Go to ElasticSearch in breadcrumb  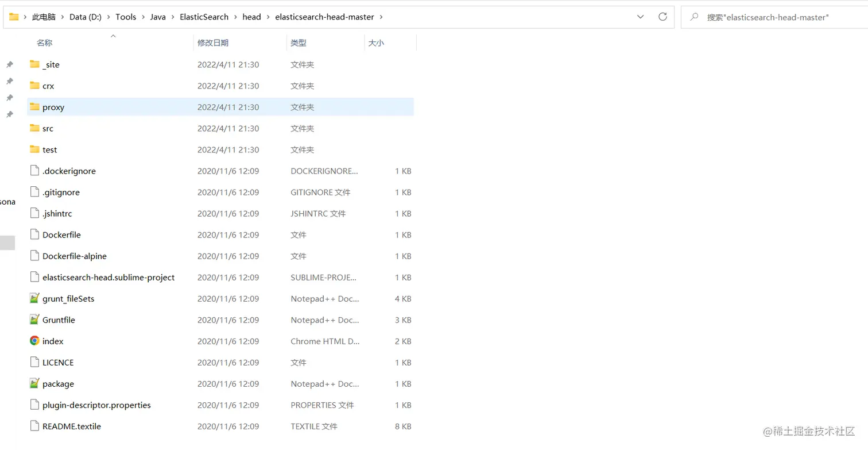[204, 17]
